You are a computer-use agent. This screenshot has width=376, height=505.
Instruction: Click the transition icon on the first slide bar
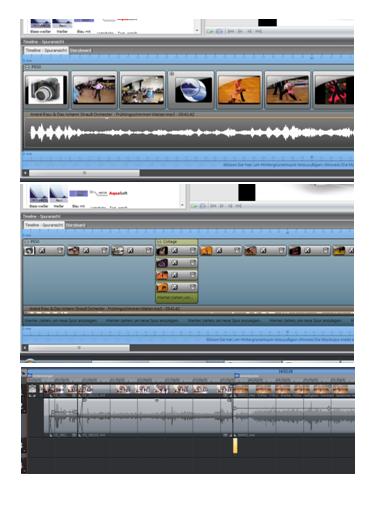[42, 251]
